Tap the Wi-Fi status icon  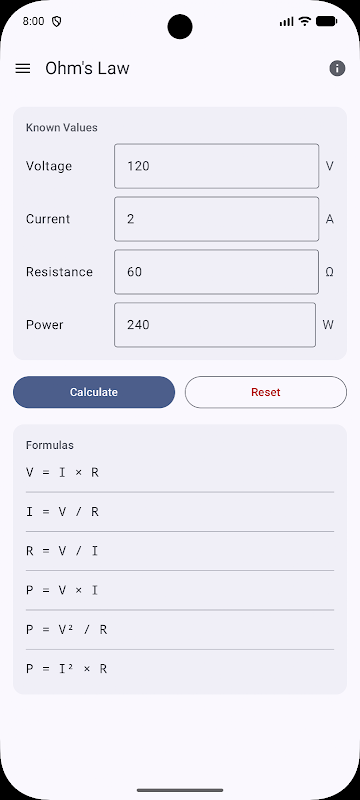tap(305, 21)
